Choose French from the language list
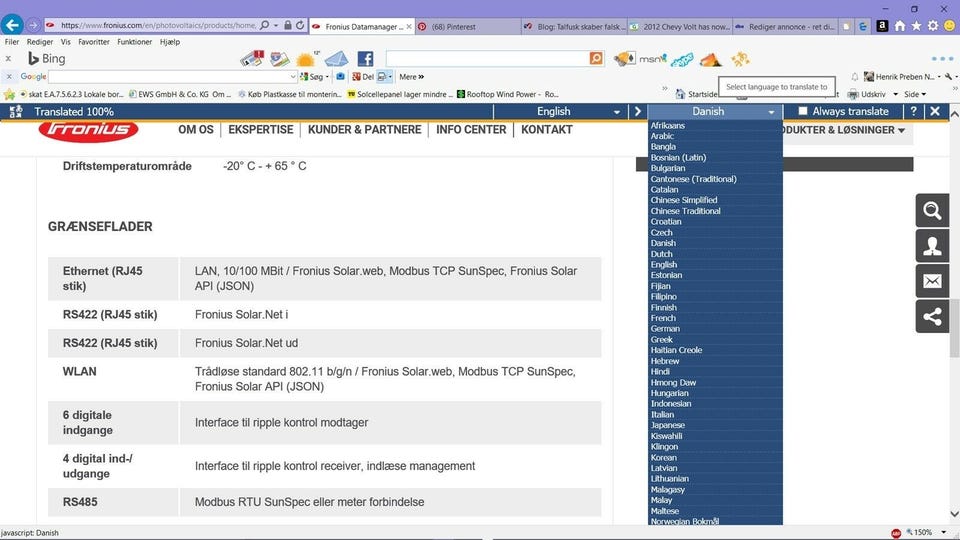Image resolution: width=960 pixels, height=540 pixels. tap(663, 318)
